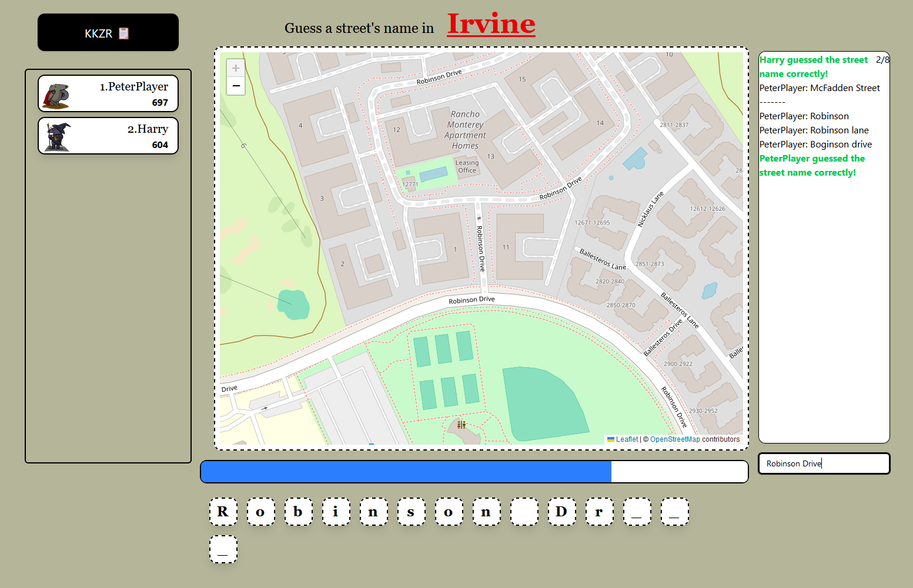Click the Irvine city name heading
The width and height of the screenshot is (913, 588).
[491, 25]
